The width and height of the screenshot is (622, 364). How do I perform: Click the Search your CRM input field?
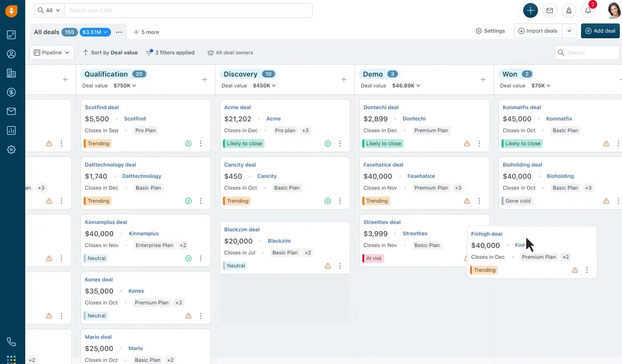(188, 10)
